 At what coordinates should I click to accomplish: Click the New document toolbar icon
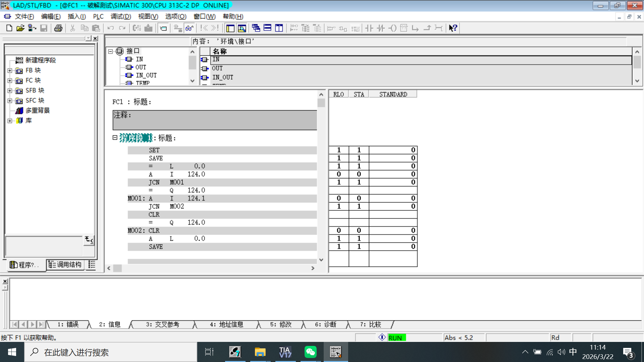(x=9, y=28)
